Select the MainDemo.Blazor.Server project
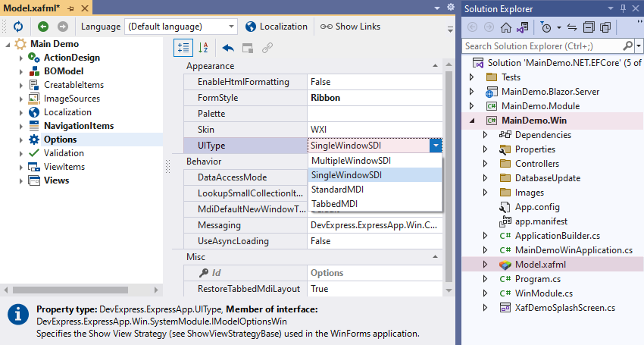 (x=550, y=92)
